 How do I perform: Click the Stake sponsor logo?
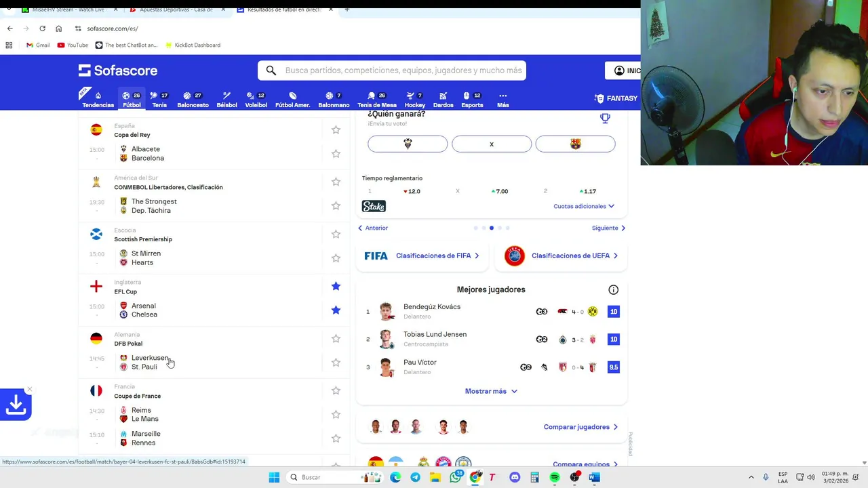coord(374,206)
